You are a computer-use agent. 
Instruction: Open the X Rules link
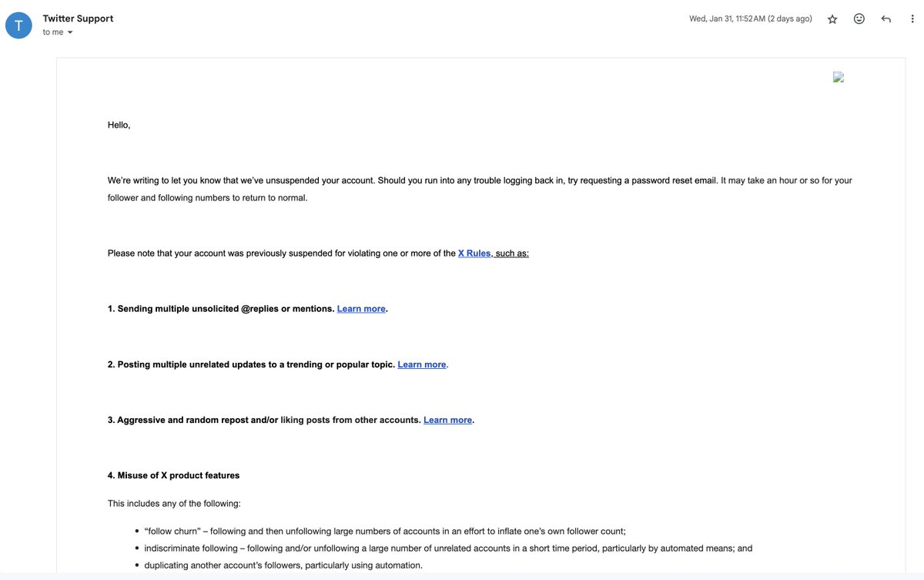474,253
